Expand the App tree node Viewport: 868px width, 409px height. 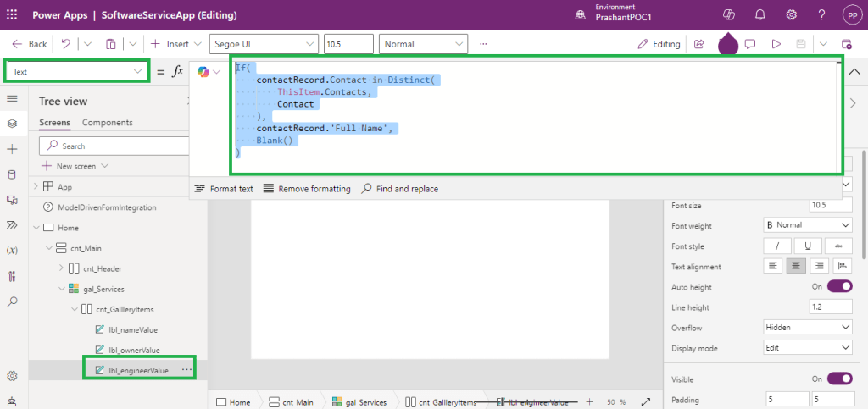(36, 187)
